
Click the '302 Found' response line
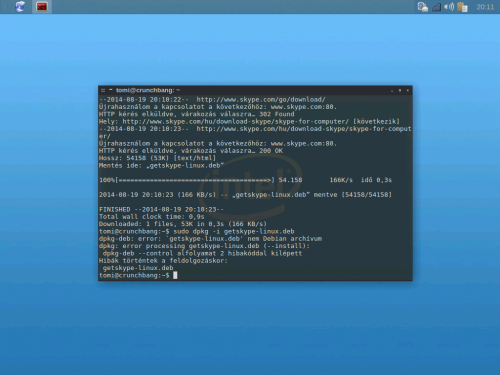point(197,114)
